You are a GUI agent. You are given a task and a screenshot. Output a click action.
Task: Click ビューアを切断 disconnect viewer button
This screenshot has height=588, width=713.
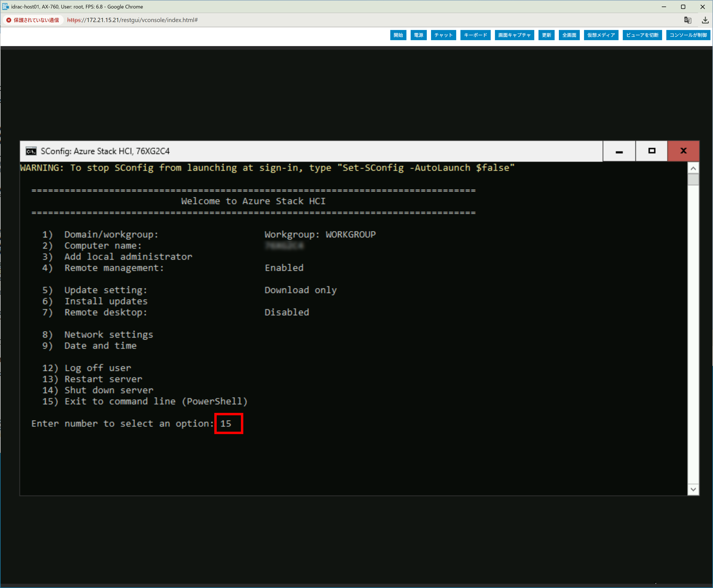coord(642,35)
